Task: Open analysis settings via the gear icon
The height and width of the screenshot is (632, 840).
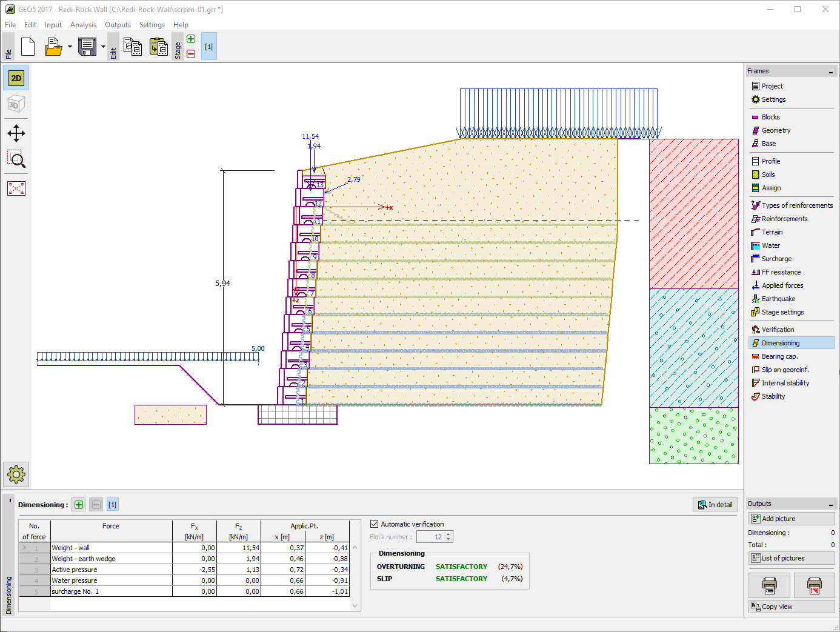Action: point(16,474)
